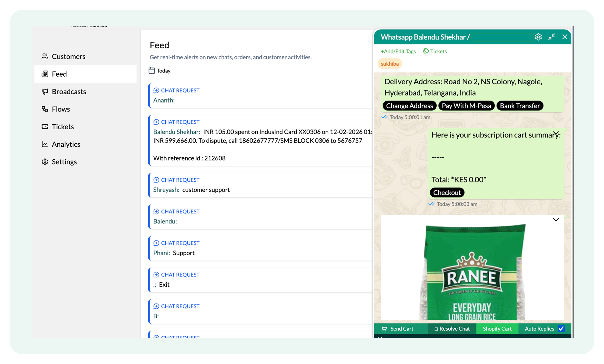
Task: Click the Send Cart shopping cart icon
Action: (x=384, y=329)
